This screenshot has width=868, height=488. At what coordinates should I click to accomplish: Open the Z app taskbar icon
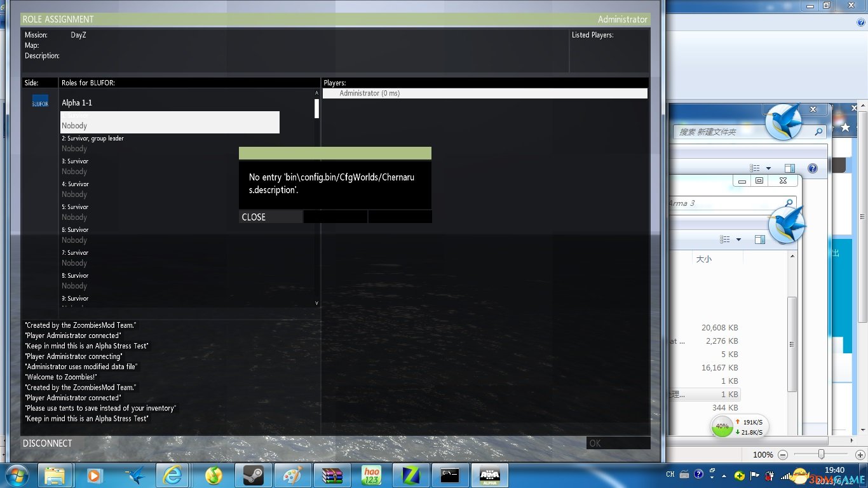[x=410, y=475]
